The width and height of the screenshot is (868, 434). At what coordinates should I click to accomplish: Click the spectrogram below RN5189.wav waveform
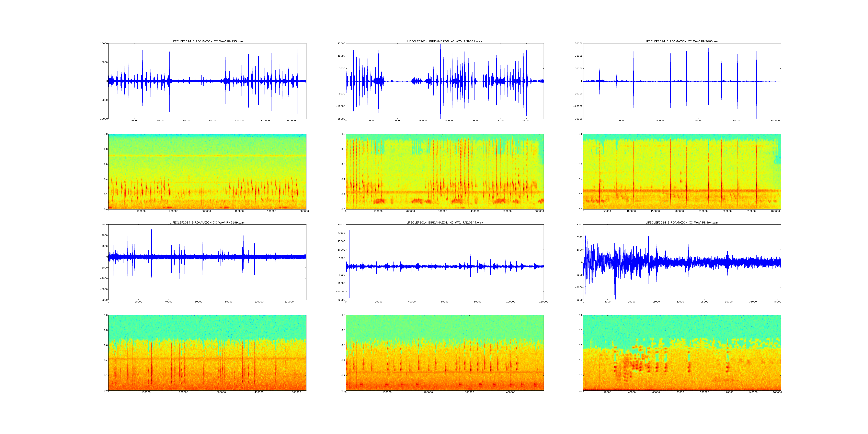[x=207, y=353]
